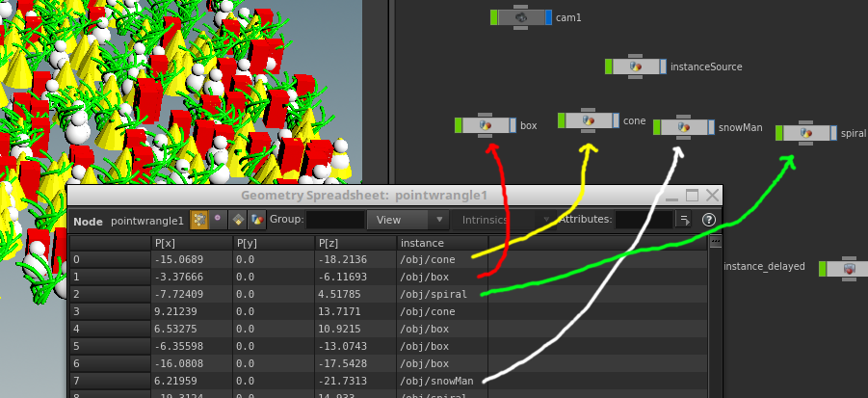
Task: Click the spreadsheet vertical scrollbar
Action: (x=715, y=324)
